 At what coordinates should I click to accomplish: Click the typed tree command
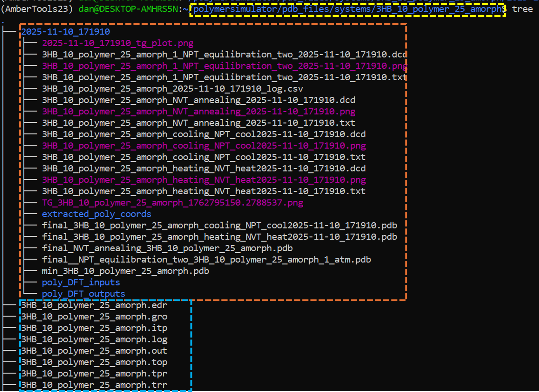(522, 9)
